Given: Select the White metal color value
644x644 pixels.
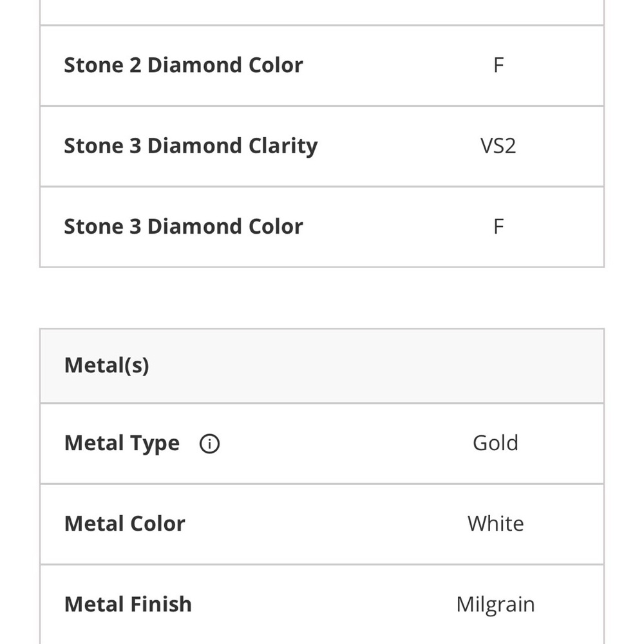Looking at the screenshot, I should point(495,524).
